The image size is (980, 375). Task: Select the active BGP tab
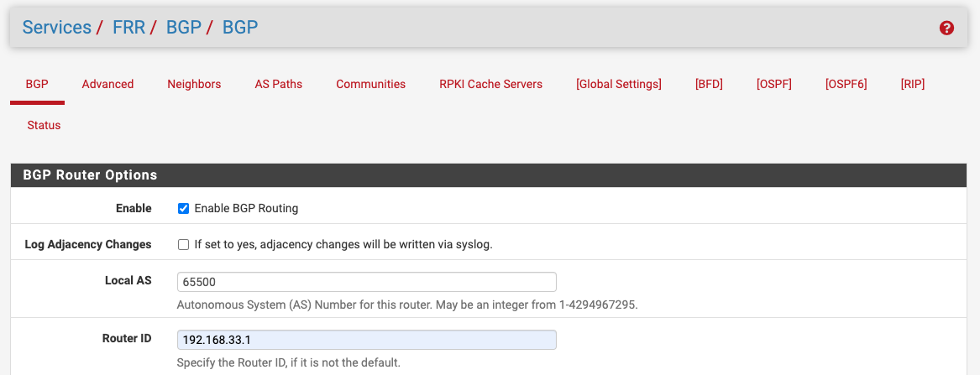[x=37, y=84]
